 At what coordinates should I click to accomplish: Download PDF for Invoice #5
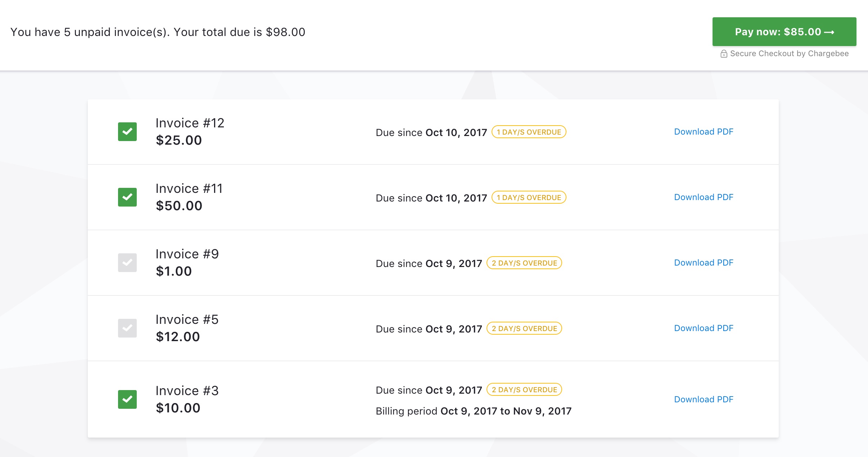[704, 328]
